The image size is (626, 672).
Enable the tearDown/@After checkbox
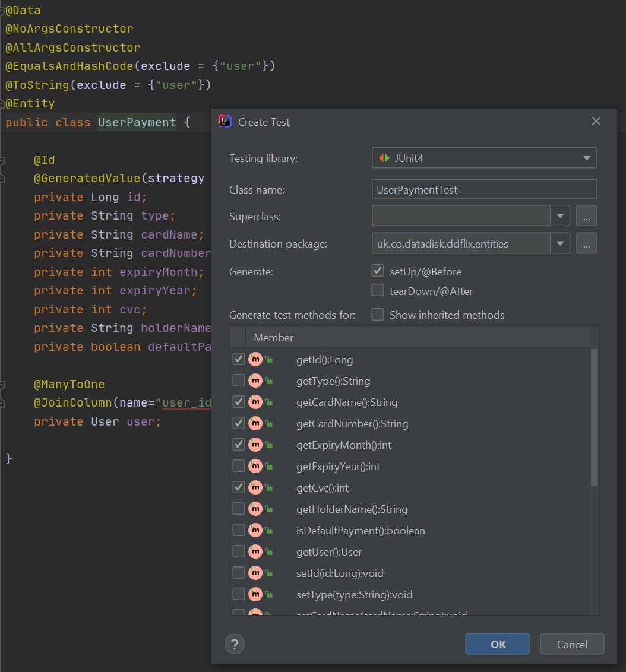tap(378, 291)
